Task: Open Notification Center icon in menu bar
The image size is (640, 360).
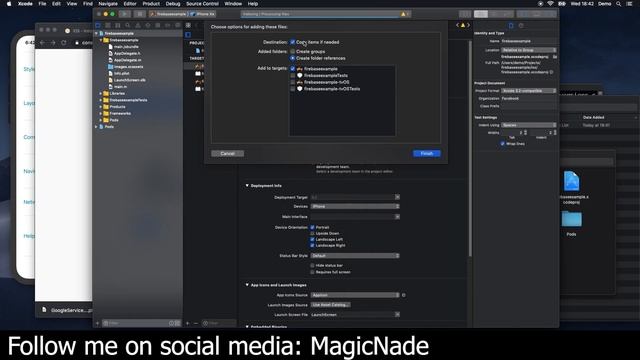Action: pos(630,4)
